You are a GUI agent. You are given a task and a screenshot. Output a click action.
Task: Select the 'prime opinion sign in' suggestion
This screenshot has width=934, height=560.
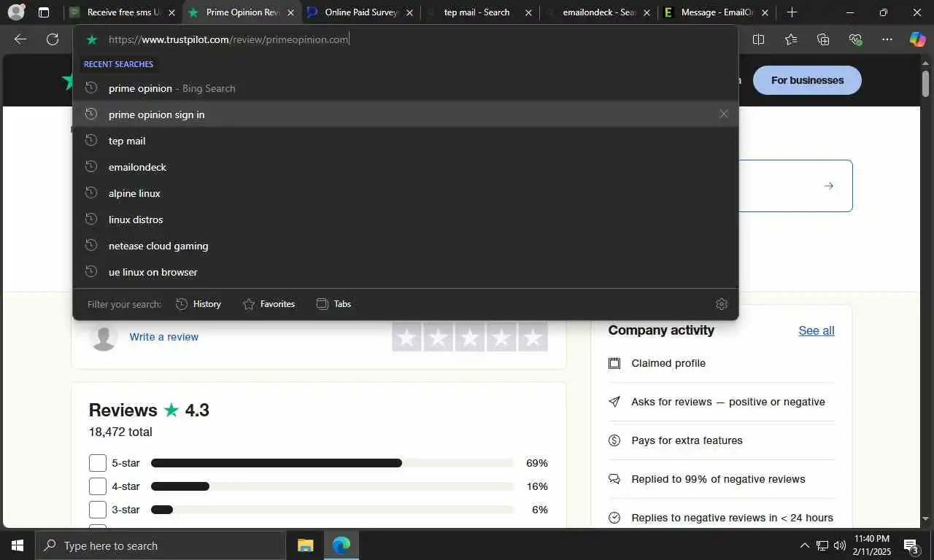tap(406, 114)
